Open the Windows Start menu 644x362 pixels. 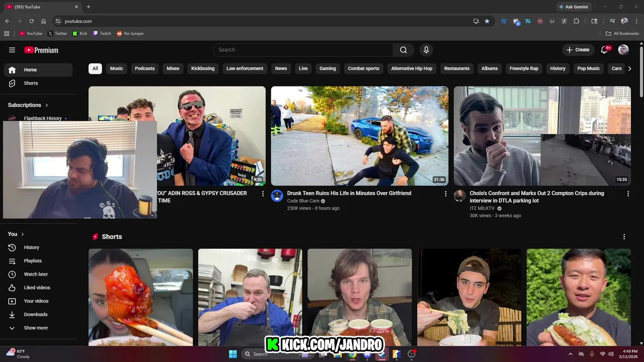233,354
